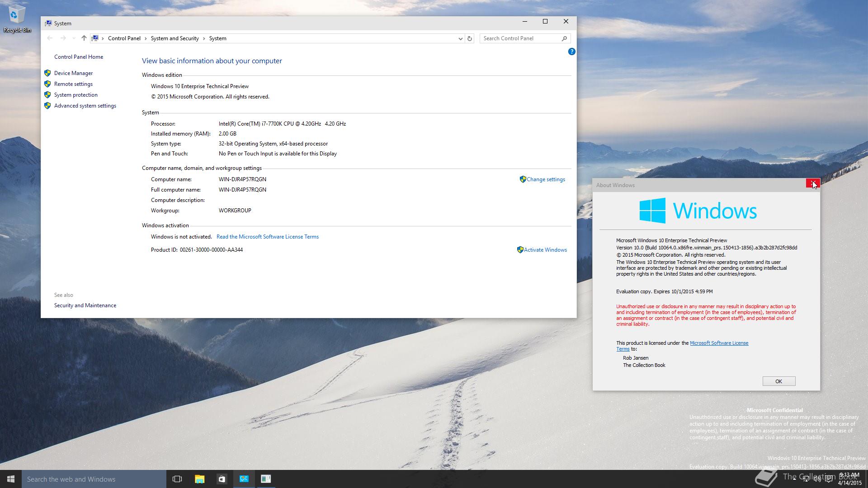Minimize the System window

(x=525, y=21)
